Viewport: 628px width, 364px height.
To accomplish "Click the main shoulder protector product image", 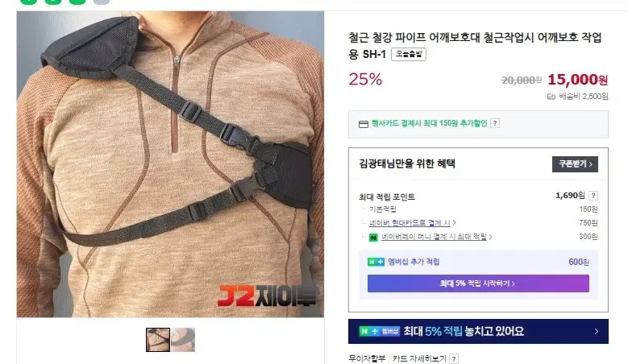I will tap(170, 164).
